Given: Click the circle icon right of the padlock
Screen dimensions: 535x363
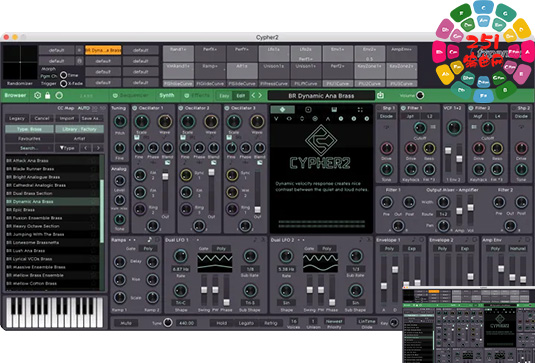Looking at the screenshot, I should coord(59,96).
